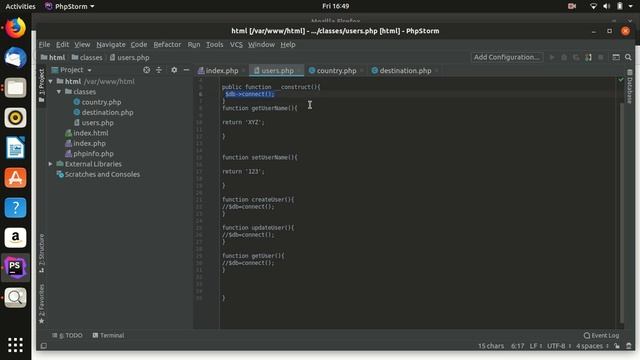Image resolution: width=640 pixels, height=360 pixels.
Task: Select country.php in project tree
Action: pyautogui.click(x=101, y=102)
